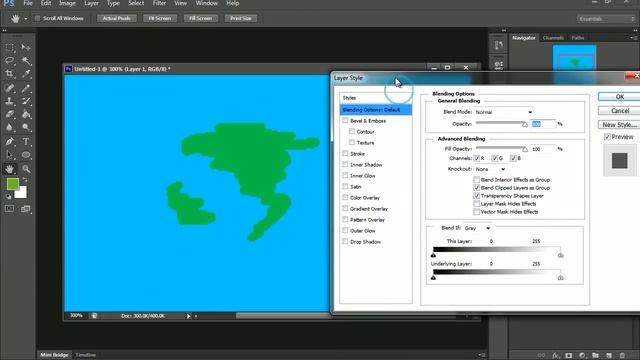Click the Fit Screen button
Viewport: 640px width, 360px height.
(x=160, y=18)
